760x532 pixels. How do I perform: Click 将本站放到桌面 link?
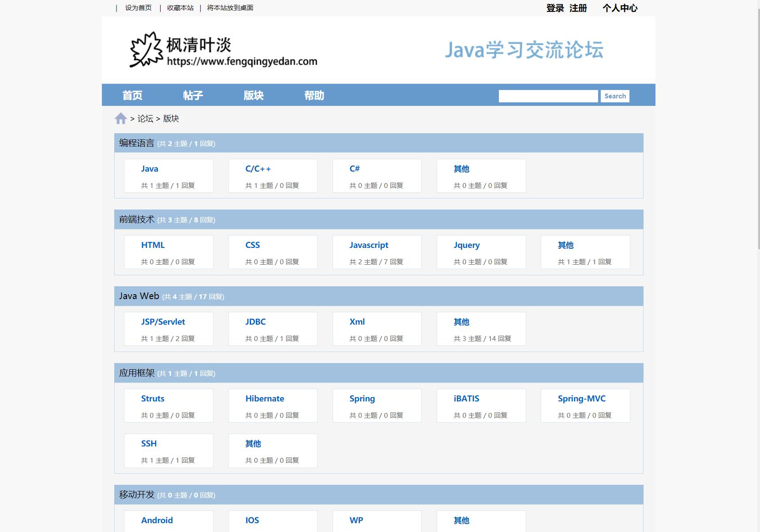pos(230,8)
